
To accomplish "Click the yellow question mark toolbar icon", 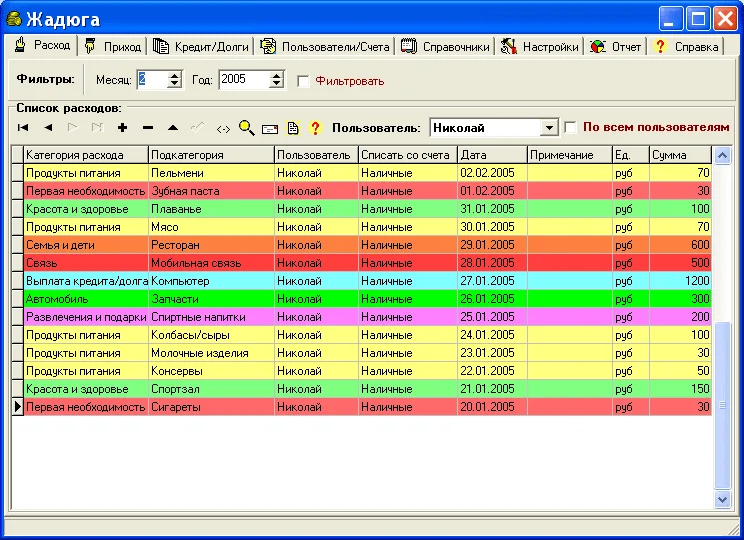I will [315, 128].
